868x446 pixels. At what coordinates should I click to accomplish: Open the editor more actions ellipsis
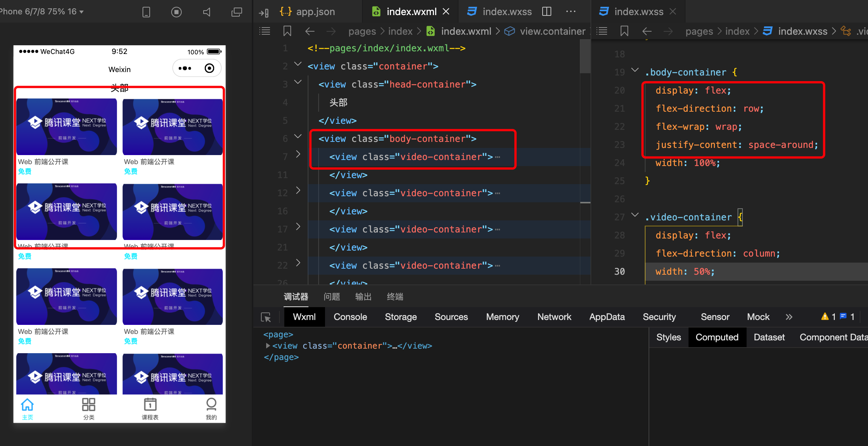tap(571, 12)
